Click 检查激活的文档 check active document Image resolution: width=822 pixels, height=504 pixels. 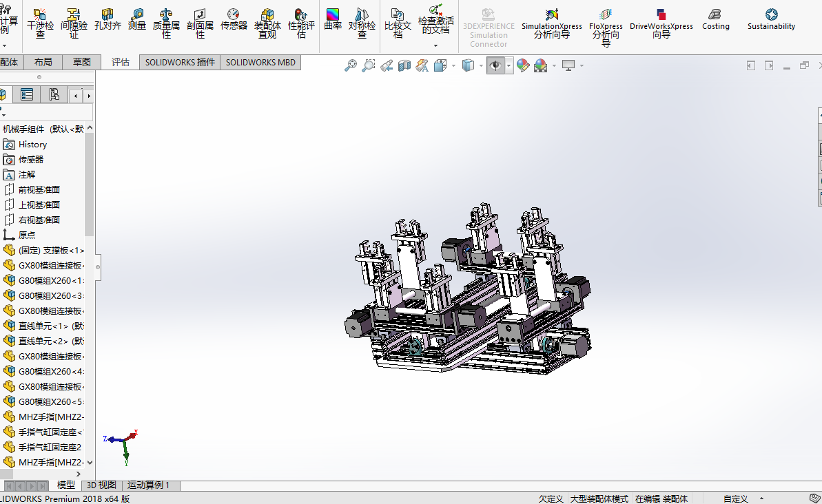pos(435,20)
